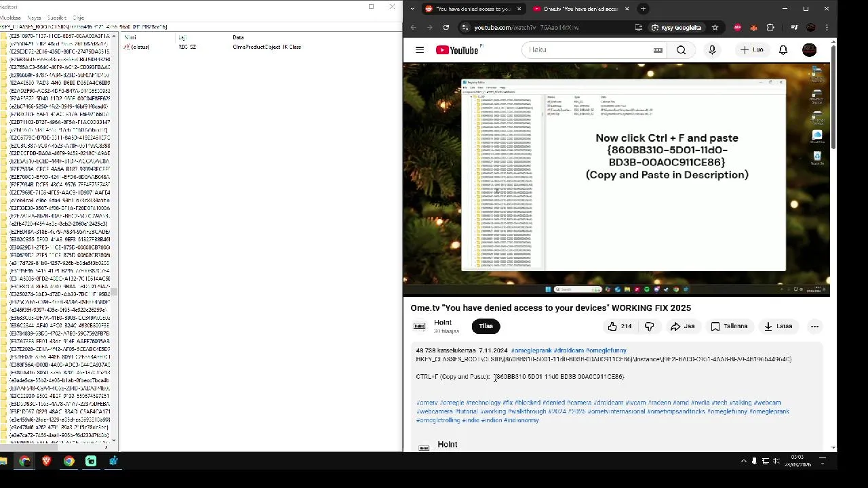Subscribe with the Tilaa button
This screenshot has width=868, height=488.
pos(486,326)
